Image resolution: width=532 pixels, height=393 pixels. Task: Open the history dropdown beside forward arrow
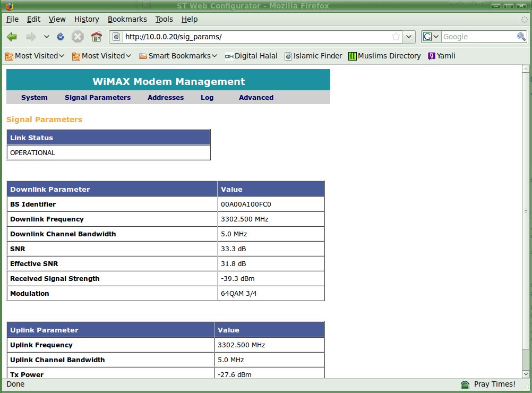click(47, 37)
